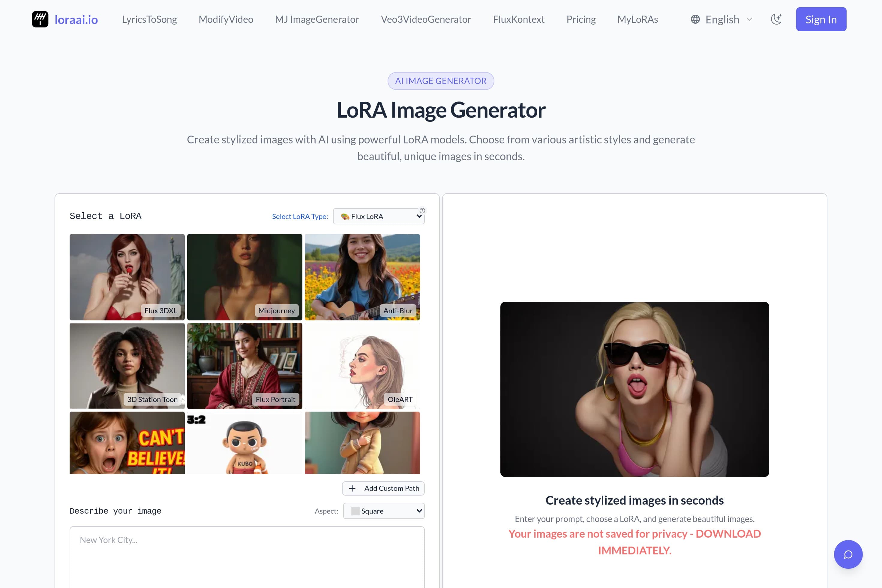The image size is (882, 588).
Task: Open the Select LoRA Type dropdown
Action: tap(379, 216)
